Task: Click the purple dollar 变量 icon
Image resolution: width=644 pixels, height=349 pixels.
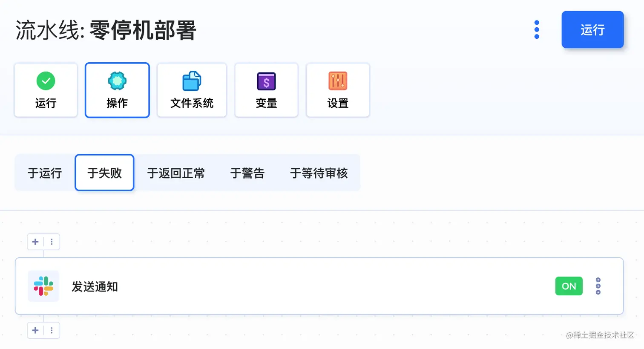Action: [266, 81]
